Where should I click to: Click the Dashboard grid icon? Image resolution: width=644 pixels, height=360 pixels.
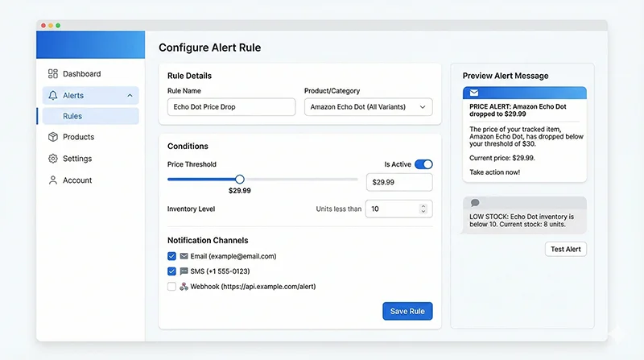tap(53, 73)
